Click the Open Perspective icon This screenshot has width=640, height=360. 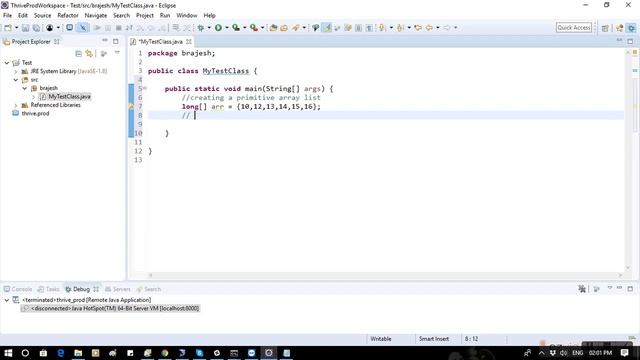(x=605, y=28)
